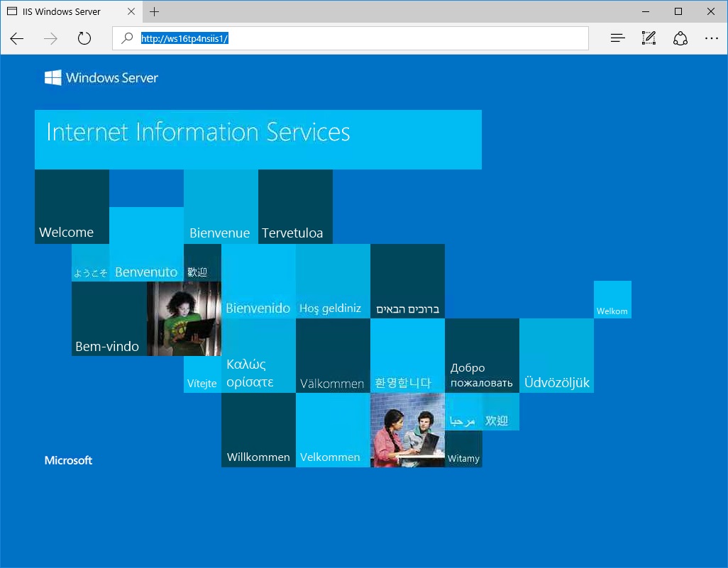
Task: Click the Velkommen tile
Action: [x=333, y=430]
